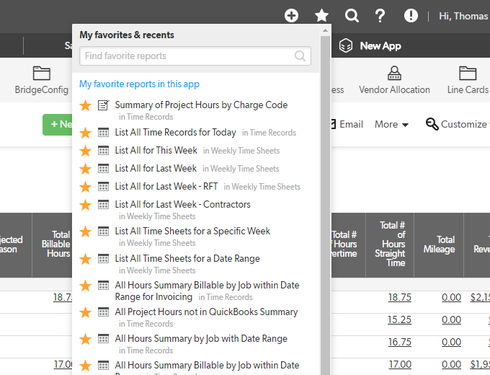
Task: Open the help question mark icon
Action: (380, 15)
